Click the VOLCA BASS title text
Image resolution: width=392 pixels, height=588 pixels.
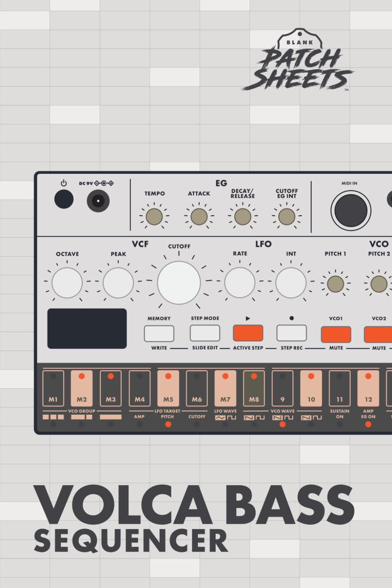tap(194, 505)
